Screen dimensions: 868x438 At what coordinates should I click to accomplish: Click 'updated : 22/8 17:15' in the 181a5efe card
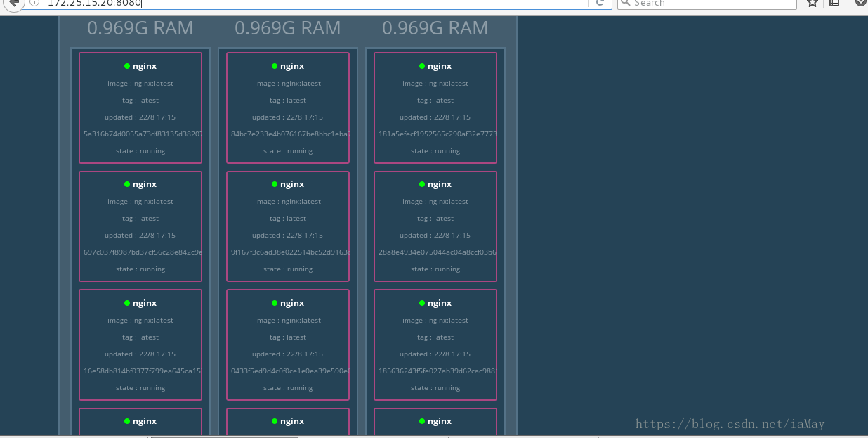pos(435,117)
